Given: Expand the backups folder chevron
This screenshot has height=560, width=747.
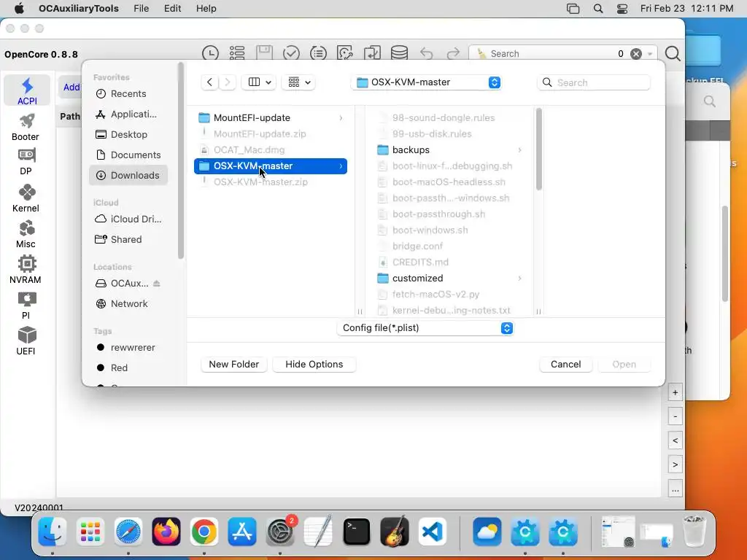Looking at the screenshot, I should click(519, 150).
